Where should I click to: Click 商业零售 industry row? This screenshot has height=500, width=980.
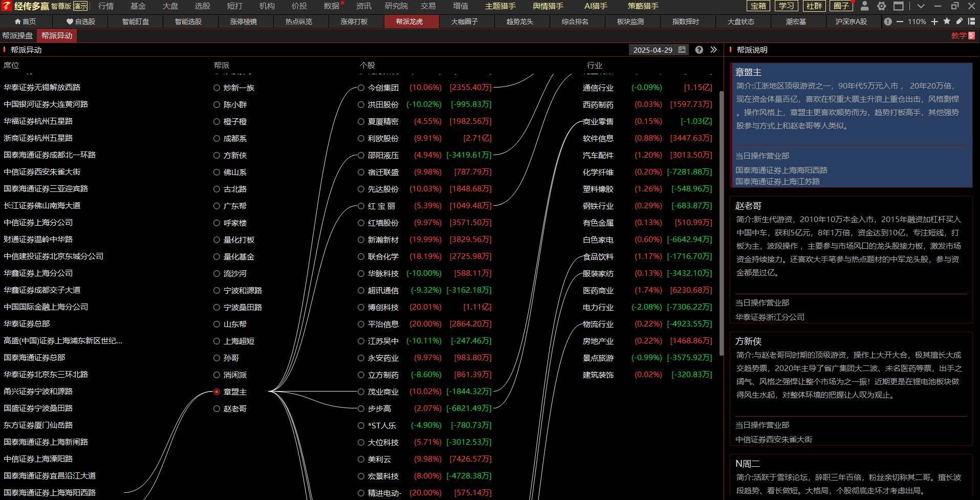click(x=647, y=121)
